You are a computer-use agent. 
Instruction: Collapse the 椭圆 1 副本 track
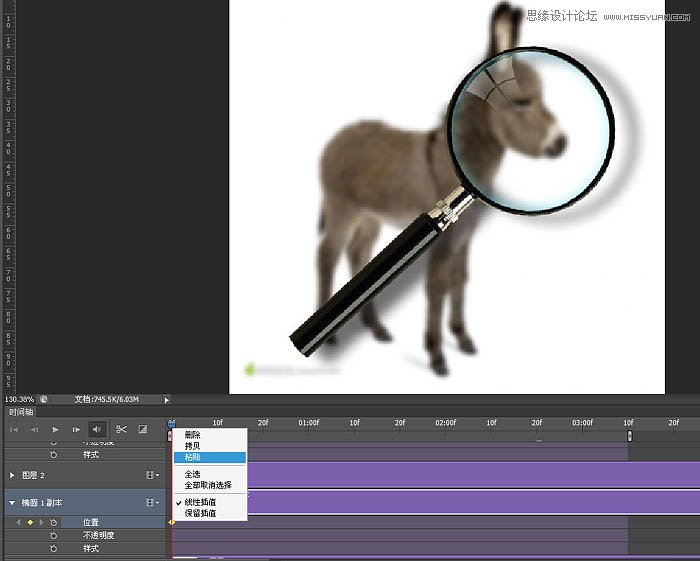[x=12, y=503]
